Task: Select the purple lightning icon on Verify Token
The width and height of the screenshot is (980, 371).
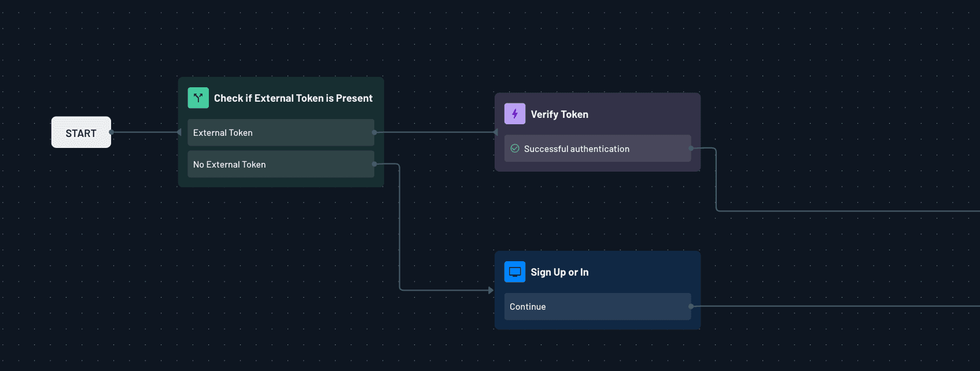Action: pyautogui.click(x=514, y=114)
